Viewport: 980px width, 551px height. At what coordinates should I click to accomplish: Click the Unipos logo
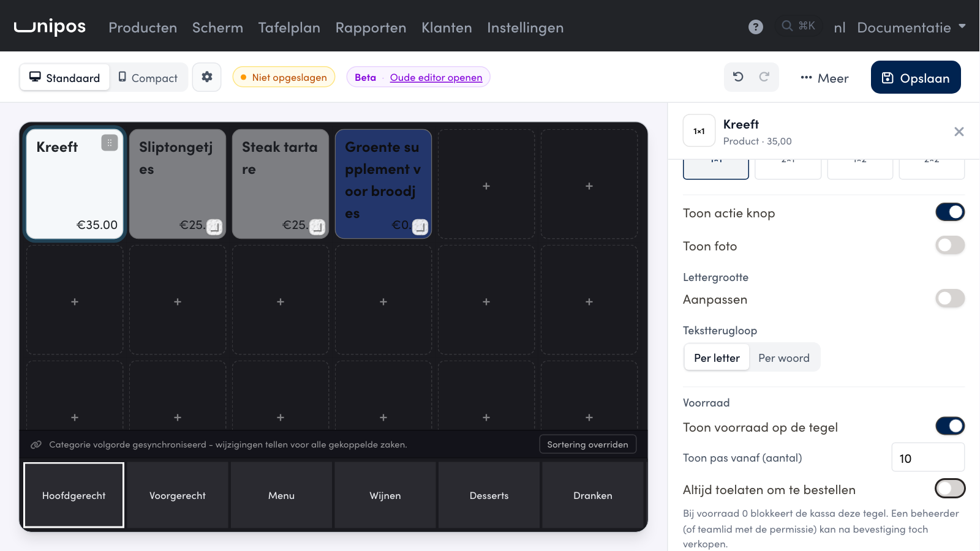pos(50,27)
